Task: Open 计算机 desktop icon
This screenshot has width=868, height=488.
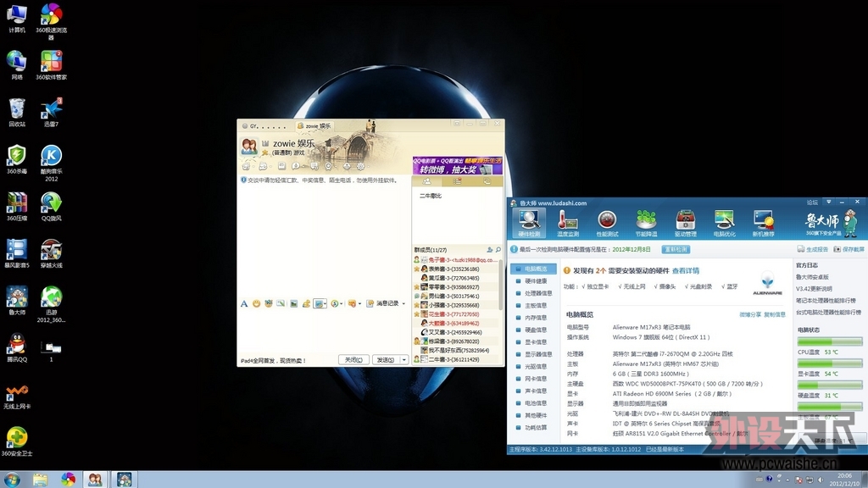Action: (x=17, y=19)
